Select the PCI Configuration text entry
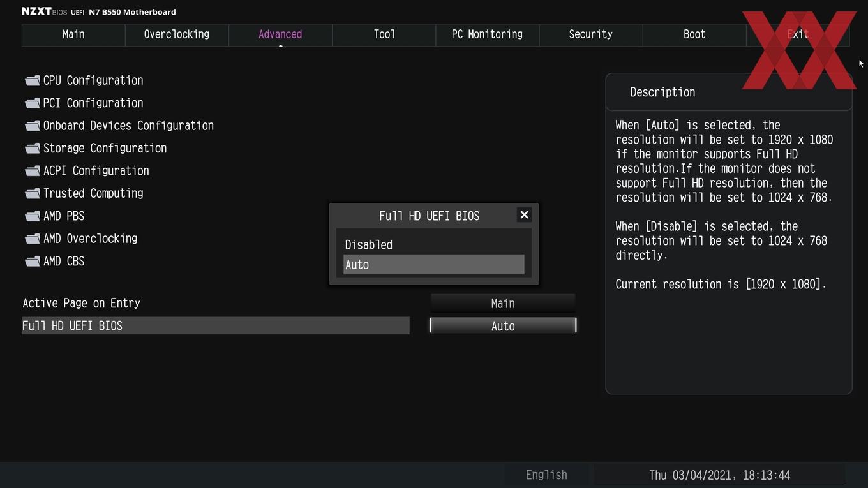The image size is (868, 488). 93,103
